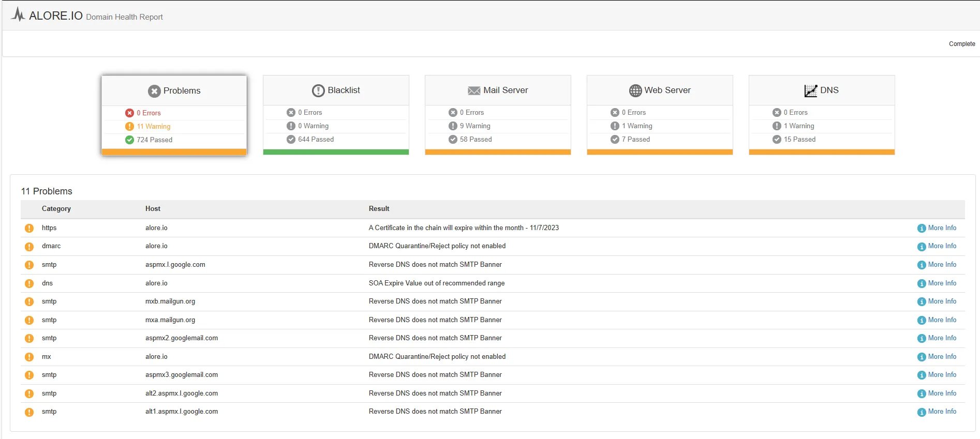The image size is (980, 439).
Task: Click warning icon on the dmarc row
Action: coord(29,247)
